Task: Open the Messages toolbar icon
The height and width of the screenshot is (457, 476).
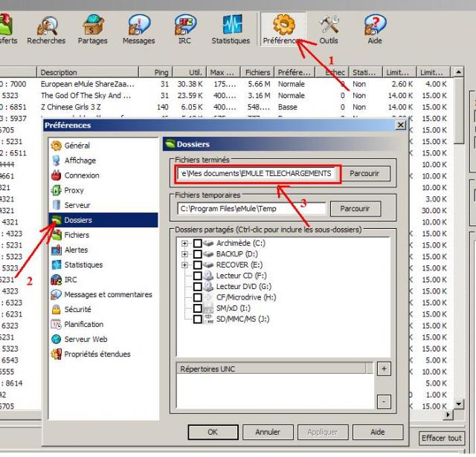Action: click(x=139, y=30)
